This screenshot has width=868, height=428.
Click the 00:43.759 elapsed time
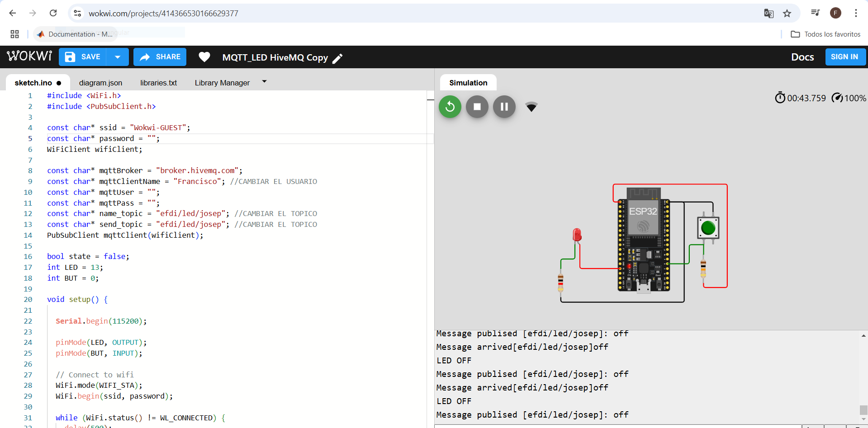[806, 98]
